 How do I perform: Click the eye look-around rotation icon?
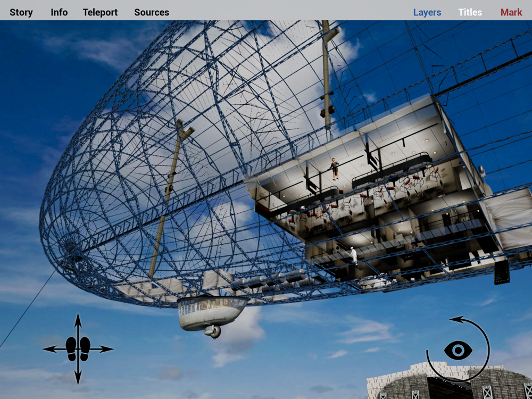click(x=458, y=350)
